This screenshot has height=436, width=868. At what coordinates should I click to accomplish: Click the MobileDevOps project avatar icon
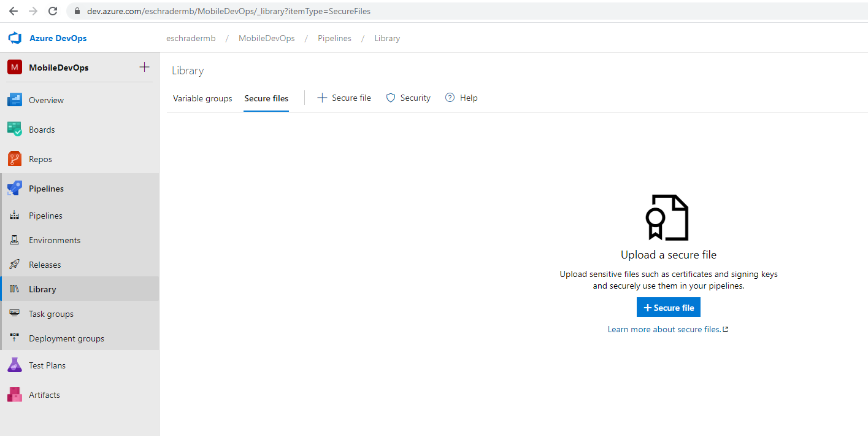click(15, 68)
